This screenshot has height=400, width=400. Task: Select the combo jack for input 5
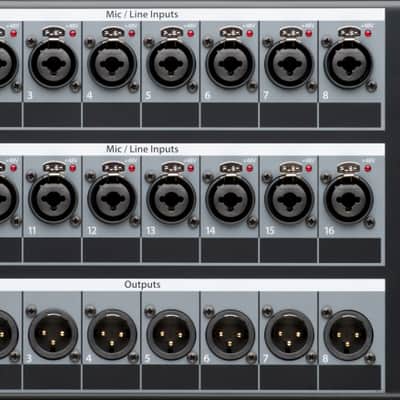click(x=171, y=64)
